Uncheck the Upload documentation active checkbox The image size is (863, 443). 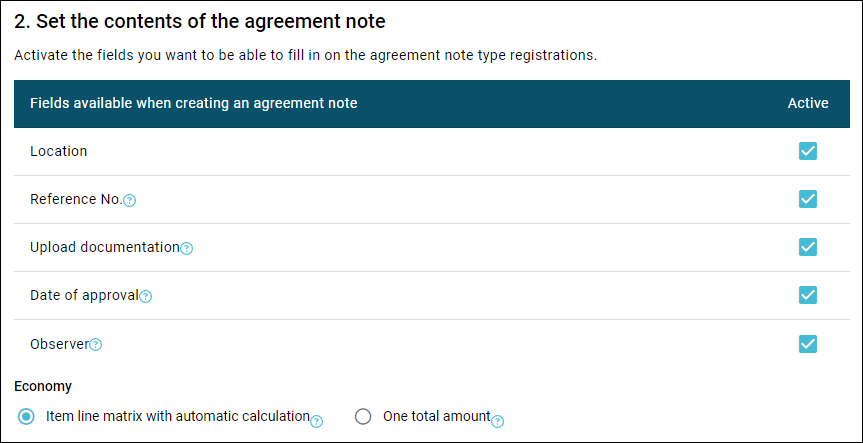[807, 247]
